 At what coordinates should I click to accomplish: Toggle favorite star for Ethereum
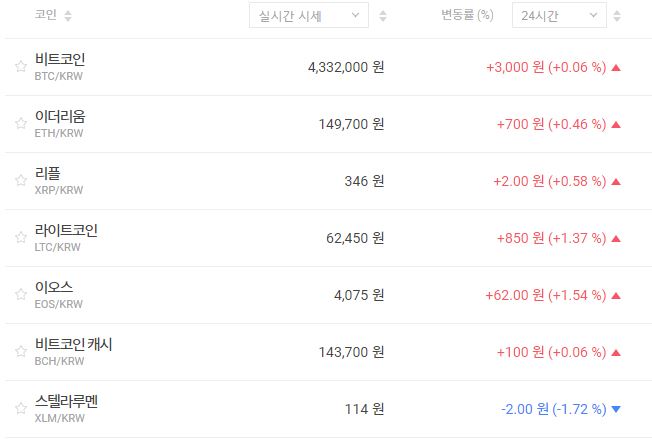point(20,124)
